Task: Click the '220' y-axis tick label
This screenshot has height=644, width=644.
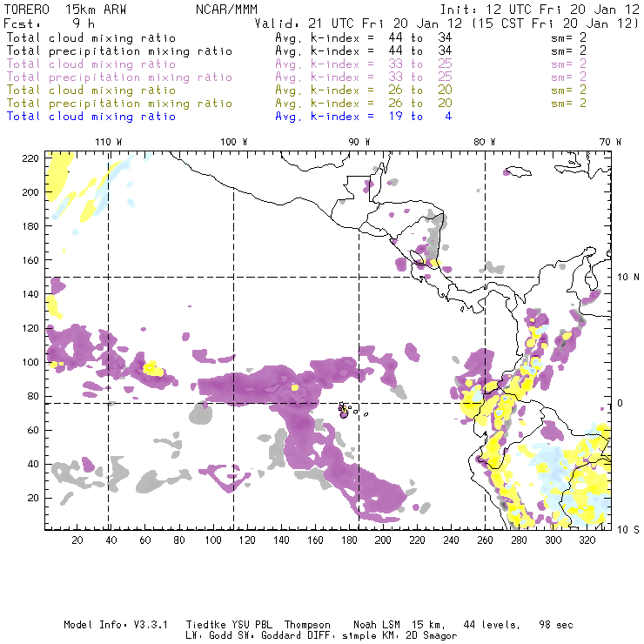Action: click(30, 158)
